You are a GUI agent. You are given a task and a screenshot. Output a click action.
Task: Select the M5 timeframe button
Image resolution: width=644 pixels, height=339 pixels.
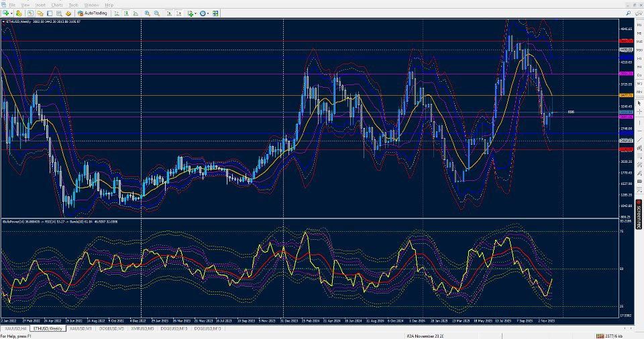(639, 33)
